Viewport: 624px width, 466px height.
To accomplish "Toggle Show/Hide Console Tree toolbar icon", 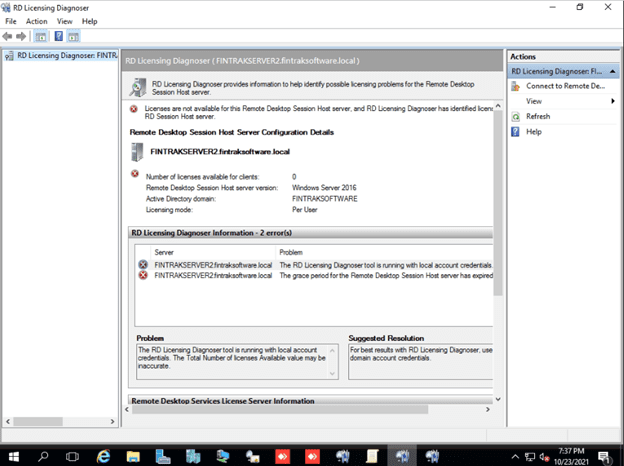I will coord(41,37).
